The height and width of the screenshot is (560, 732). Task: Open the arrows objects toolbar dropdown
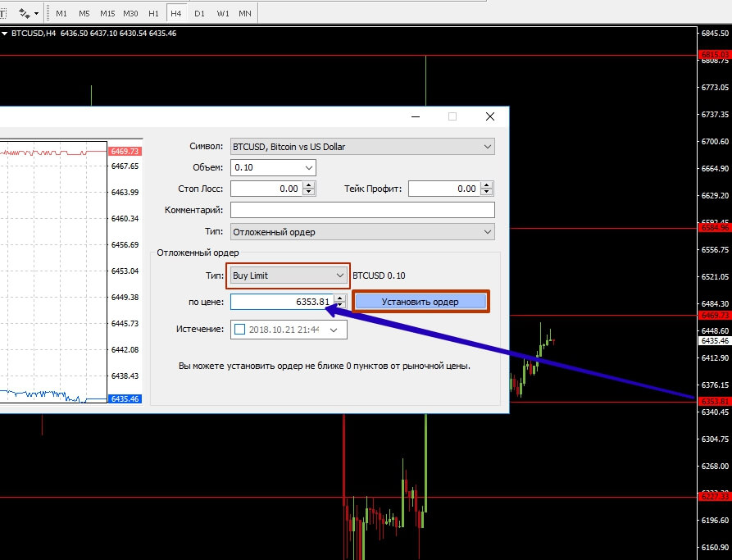pos(30,14)
